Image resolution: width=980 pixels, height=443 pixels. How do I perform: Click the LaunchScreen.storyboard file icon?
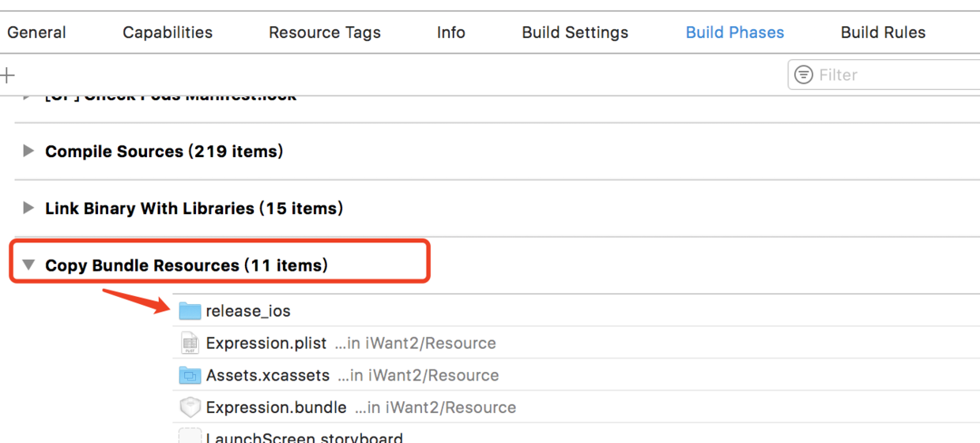click(x=190, y=437)
